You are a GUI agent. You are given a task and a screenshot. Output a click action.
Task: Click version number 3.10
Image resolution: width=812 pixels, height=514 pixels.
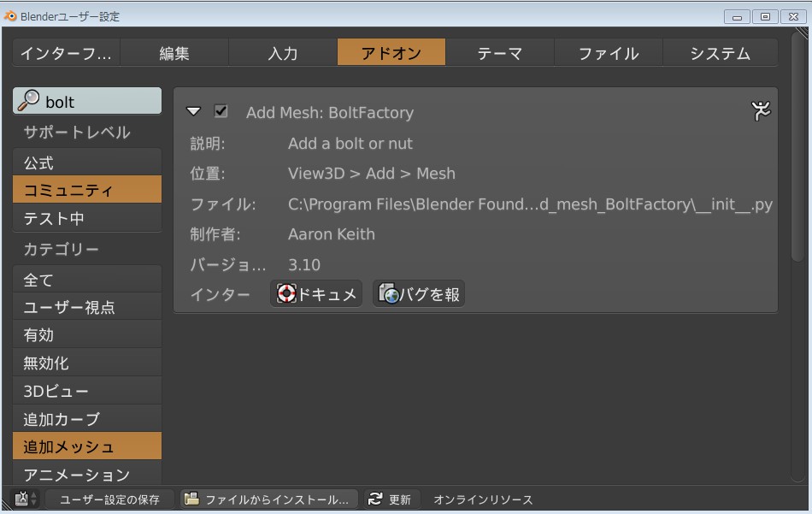click(x=304, y=265)
